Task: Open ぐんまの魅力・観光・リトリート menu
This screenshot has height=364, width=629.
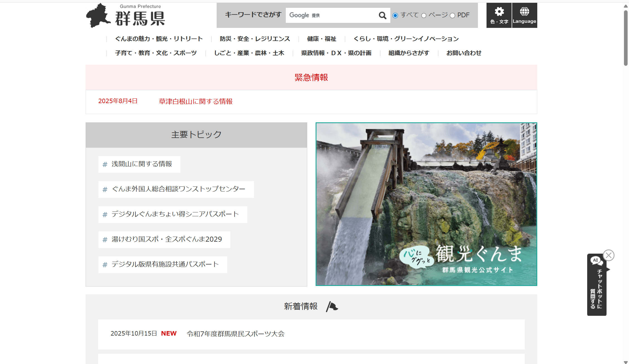Action: pos(159,39)
